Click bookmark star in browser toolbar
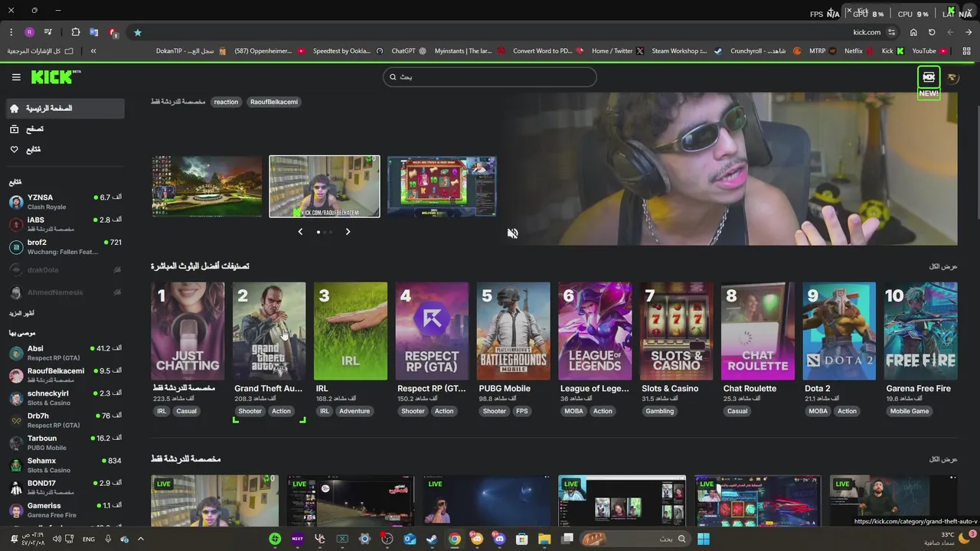The height and width of the screenshot is (551, 980). tap(138, 33)
